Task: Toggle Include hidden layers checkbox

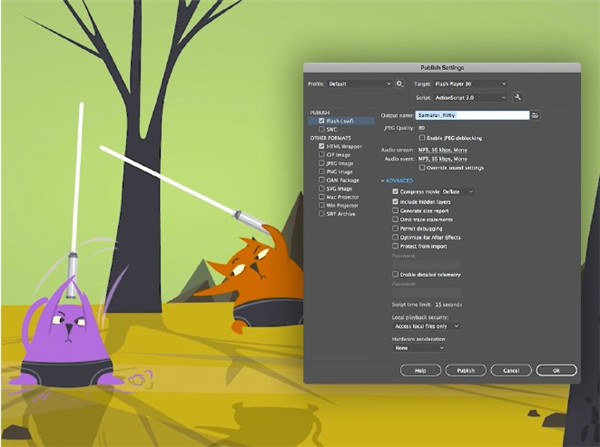Action: point(395,201)
